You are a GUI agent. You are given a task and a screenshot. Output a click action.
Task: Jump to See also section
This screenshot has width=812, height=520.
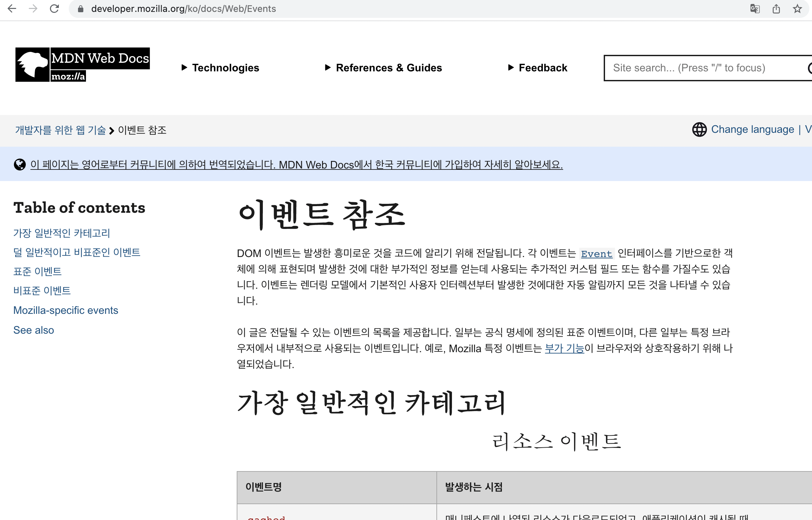pos(33,330)
